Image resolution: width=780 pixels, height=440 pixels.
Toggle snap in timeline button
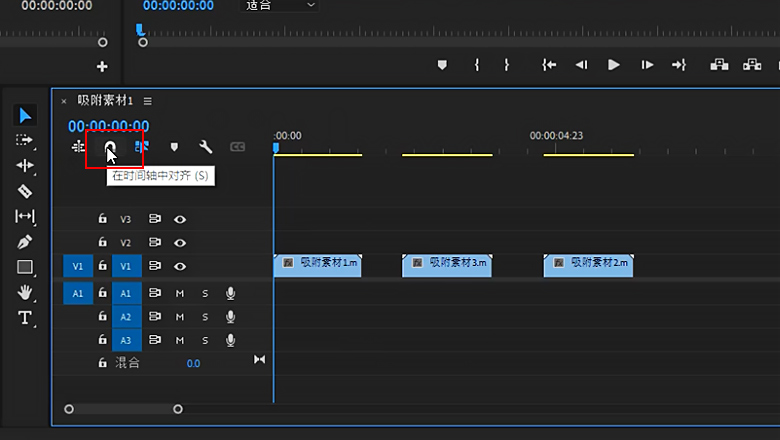coord(110,147)
